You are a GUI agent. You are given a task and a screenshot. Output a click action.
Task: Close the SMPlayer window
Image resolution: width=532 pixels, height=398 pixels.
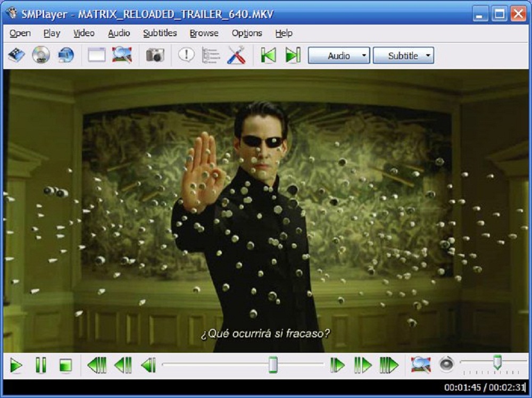(518, 14)
